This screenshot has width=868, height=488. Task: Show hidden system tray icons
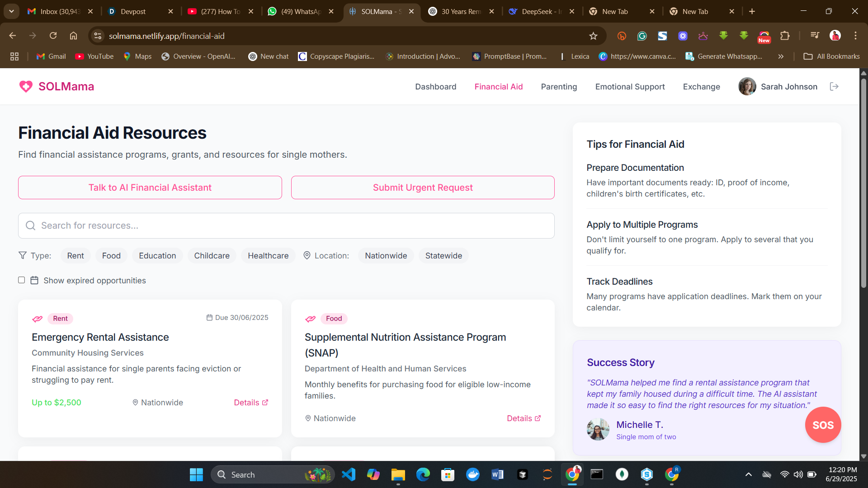click(749, 474)
